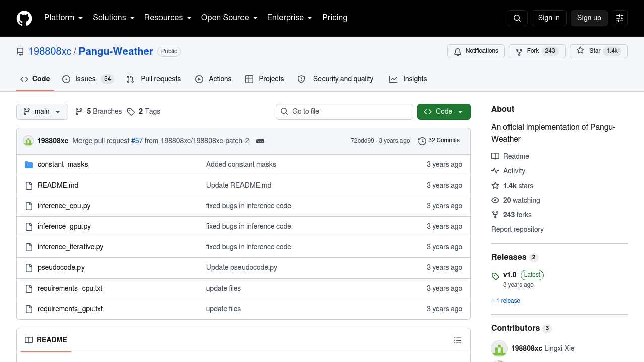Open Report repository link

[517, 229]
